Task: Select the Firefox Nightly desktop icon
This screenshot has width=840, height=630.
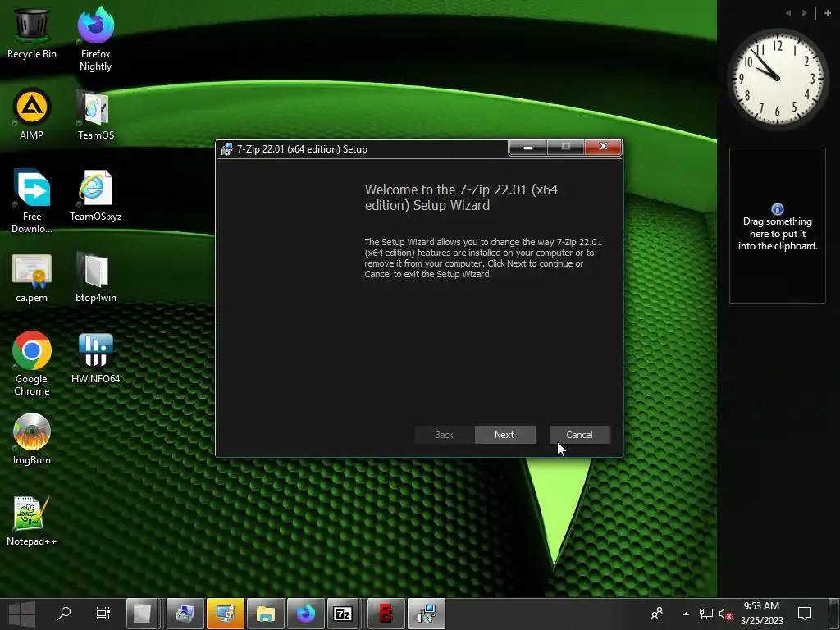Action: (x=95, y=39)
